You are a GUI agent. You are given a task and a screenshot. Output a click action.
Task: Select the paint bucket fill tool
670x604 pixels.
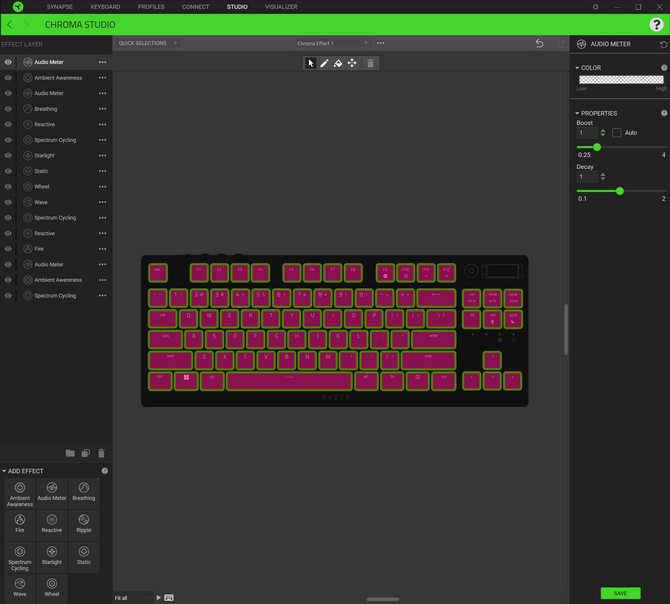[x=338, y=63]
